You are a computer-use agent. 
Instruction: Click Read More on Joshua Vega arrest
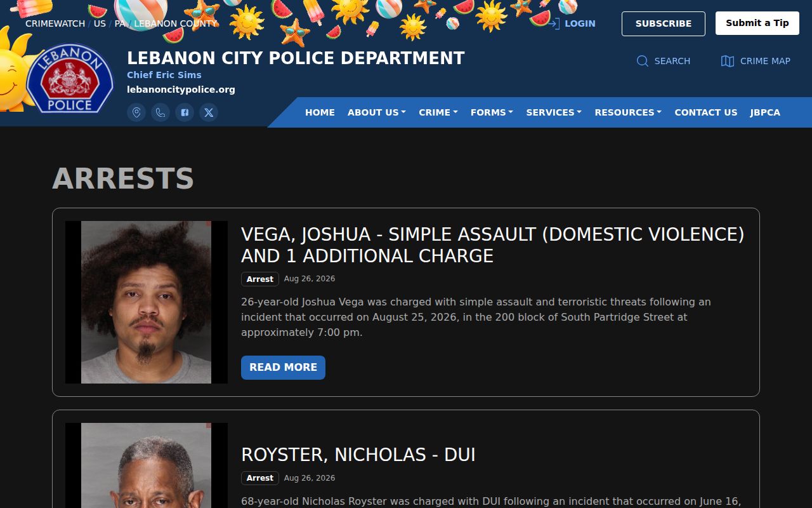(283, 368)
